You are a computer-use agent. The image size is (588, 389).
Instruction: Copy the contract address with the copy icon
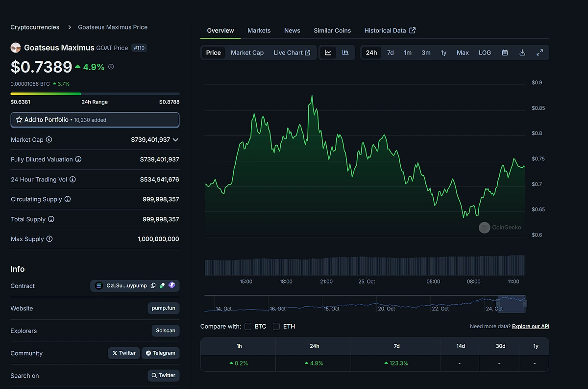[153, 285]
